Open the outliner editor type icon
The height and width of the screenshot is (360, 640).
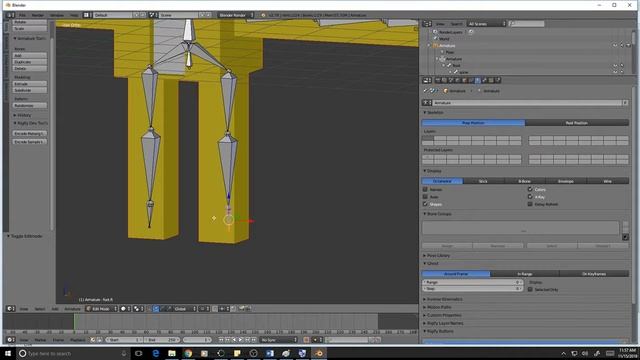(x=427, y=24)
